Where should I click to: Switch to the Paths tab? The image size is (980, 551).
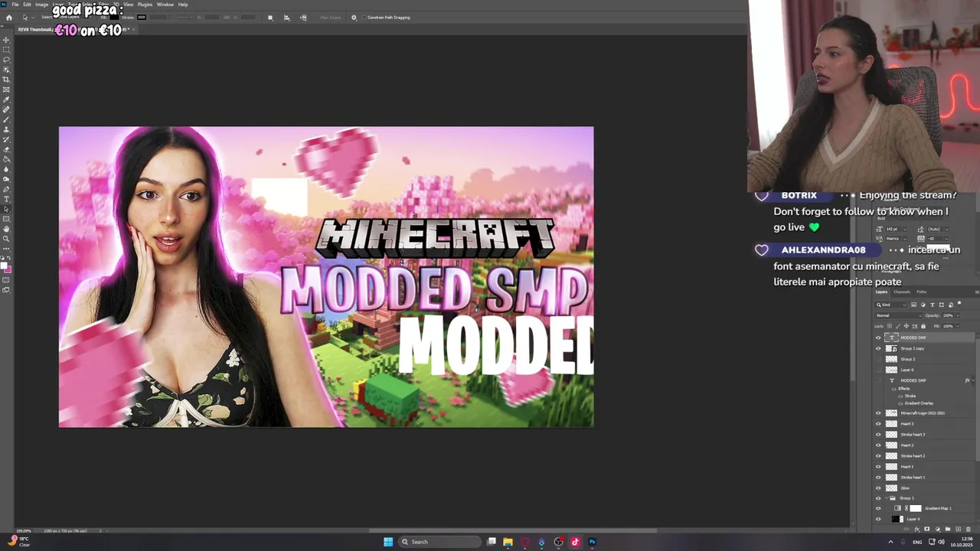[x=922, y=292]
